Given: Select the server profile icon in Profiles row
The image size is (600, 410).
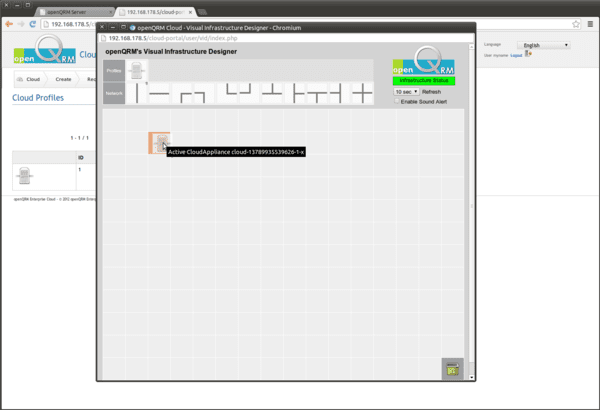Looking at the screenshot, I should click(137, 70).
